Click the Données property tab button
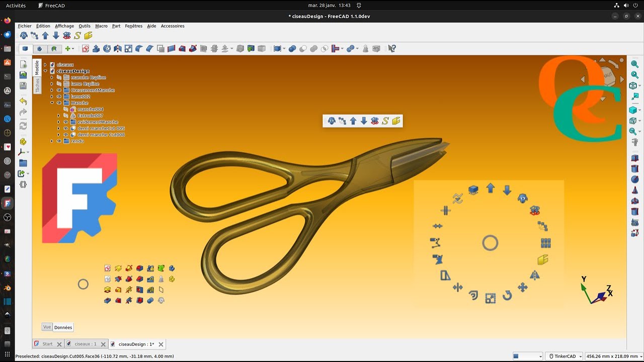 tap(63, 327)
